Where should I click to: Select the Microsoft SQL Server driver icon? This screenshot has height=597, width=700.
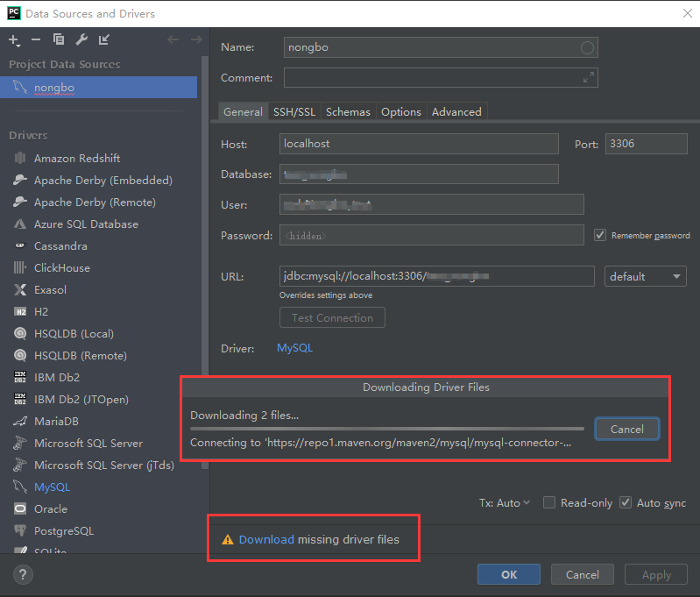click(19, 443)
